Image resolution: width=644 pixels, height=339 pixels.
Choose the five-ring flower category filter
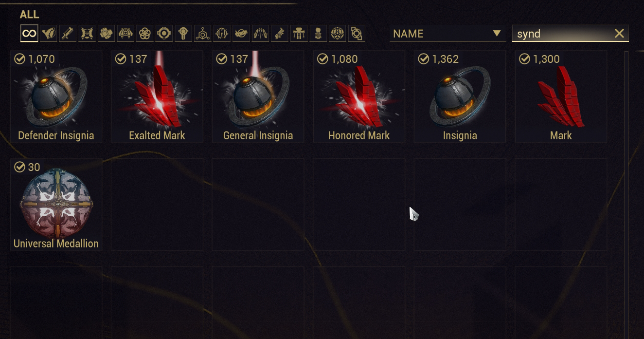click(x=145, y=34)
